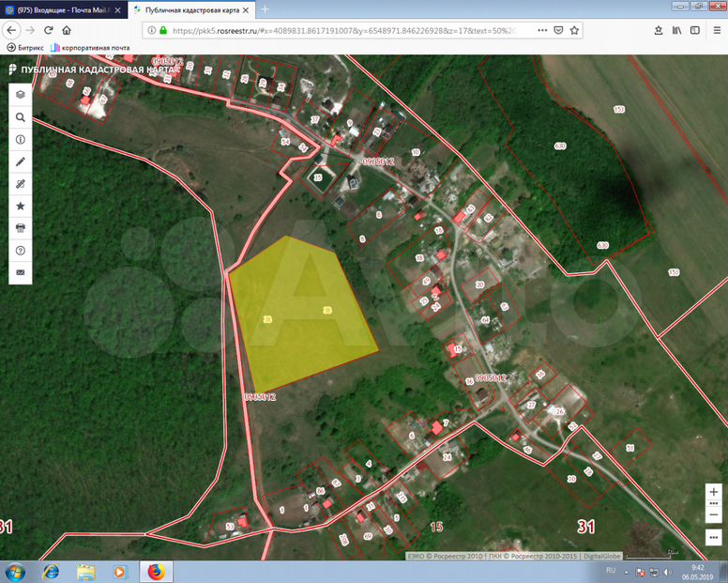Open a new browser tab
Viewport: 728px width, 583px height.
pyautogui.click(x=265, y=9)
